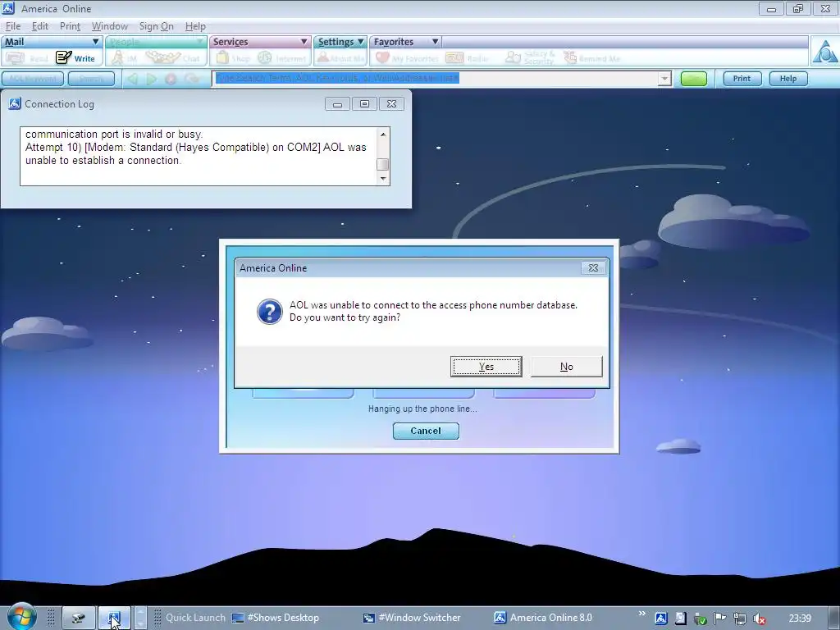Close the America Online dialog box

(x=593, y=268)
